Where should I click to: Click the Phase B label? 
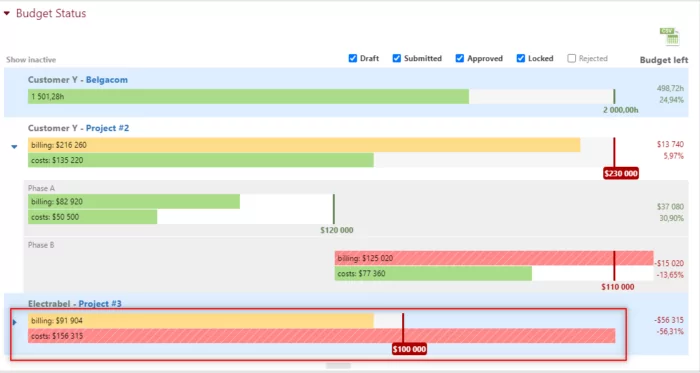41,245
